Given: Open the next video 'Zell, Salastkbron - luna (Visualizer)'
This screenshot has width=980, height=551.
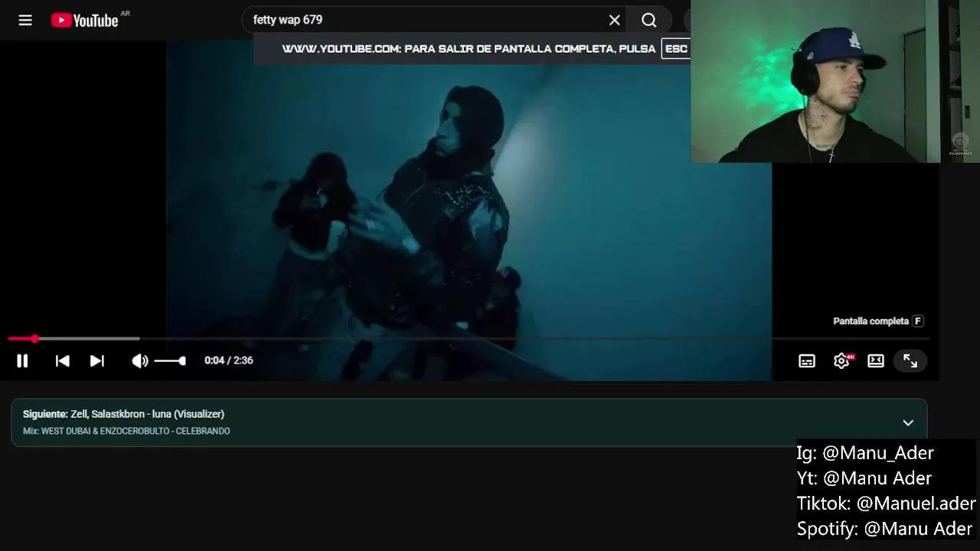Looking at the screenshot, I should [x=147, y=414].
